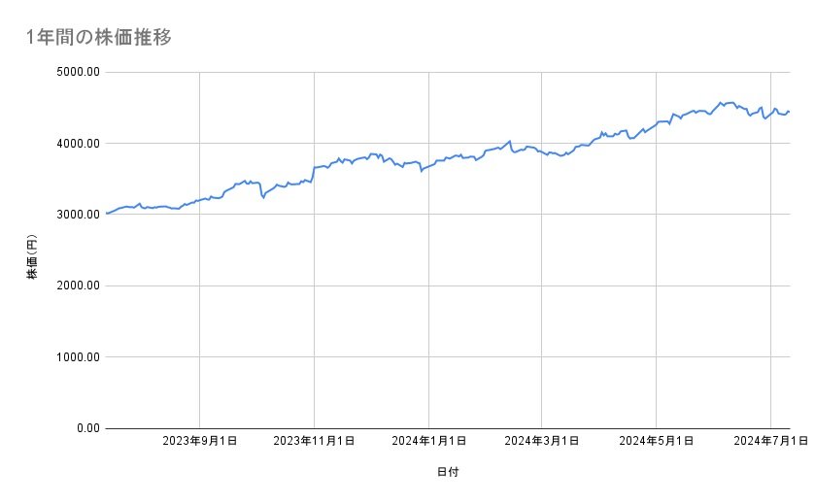This screenshot has height=504, width=815.
Task: Select the 2023年11月1日 date label
Action: click(x=314, y=442)
